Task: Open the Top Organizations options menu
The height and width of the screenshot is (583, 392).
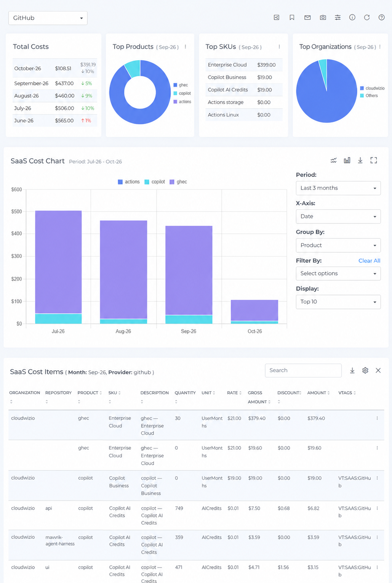Action: coord(380,47)
